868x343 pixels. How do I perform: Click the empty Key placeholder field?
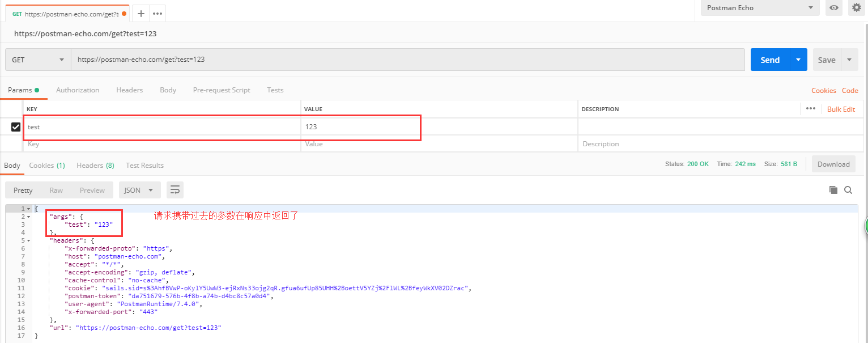pos(161,144)
